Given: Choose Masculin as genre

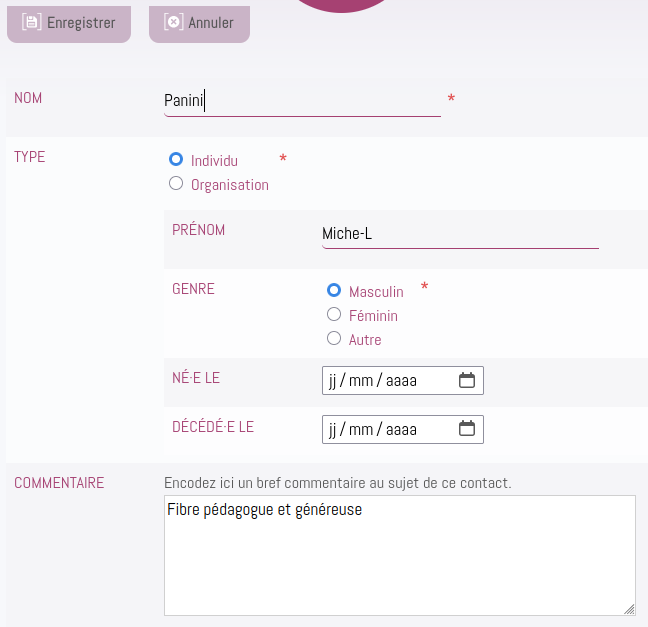Looking at the screenshot, I should pyautogui.click(x=334, y=290).
